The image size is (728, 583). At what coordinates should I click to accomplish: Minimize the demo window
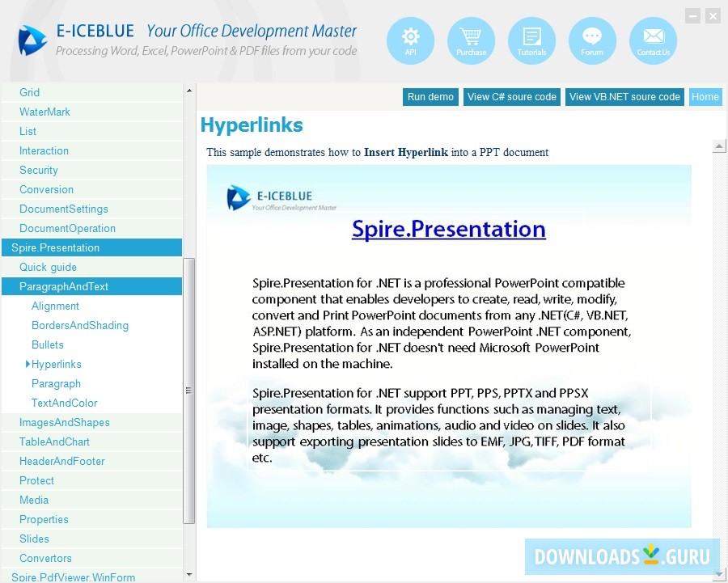[692, 16]
